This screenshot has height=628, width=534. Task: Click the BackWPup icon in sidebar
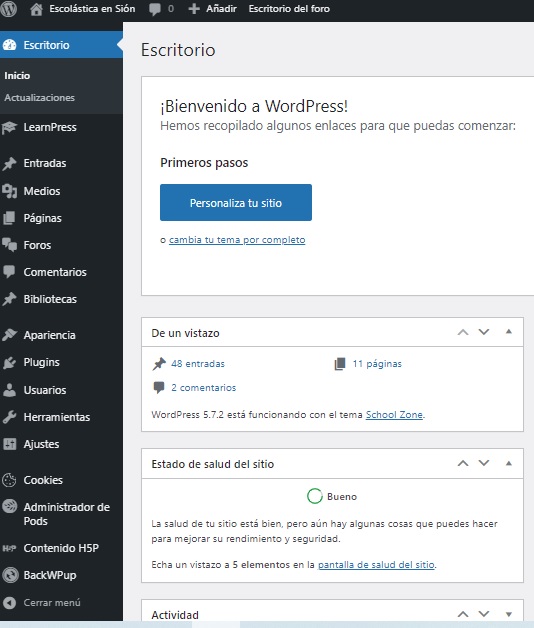[x=10, y=575]
